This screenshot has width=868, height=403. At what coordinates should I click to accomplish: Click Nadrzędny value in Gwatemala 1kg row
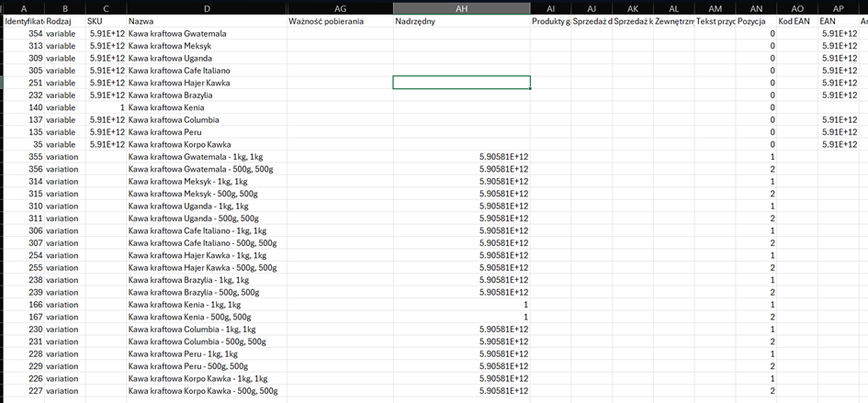(x=462, y=157)
